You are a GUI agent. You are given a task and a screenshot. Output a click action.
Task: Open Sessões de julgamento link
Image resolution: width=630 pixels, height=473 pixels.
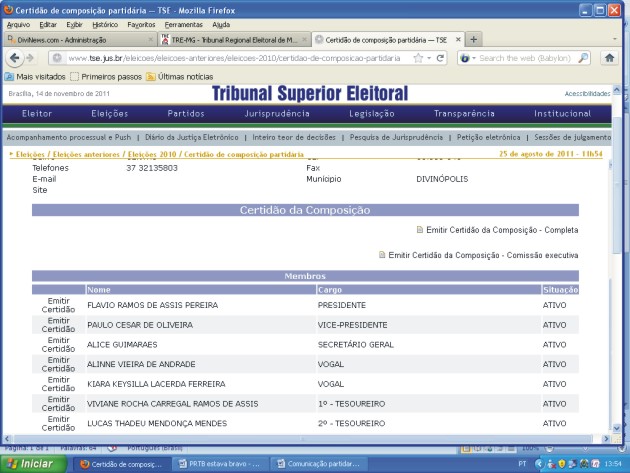coord(573,137)
